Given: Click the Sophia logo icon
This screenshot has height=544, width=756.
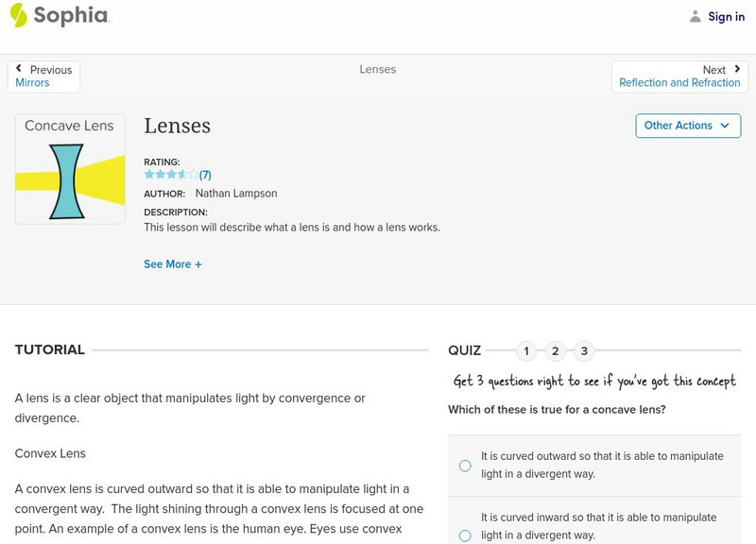Looking at the screenshot, I should pyautogui.click(x=18, y=15).
